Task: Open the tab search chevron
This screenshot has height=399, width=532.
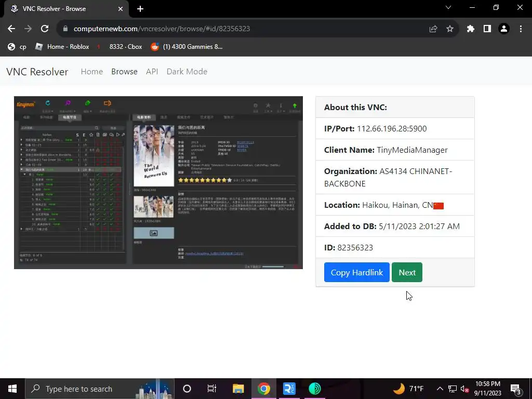Action: point(448,7)
